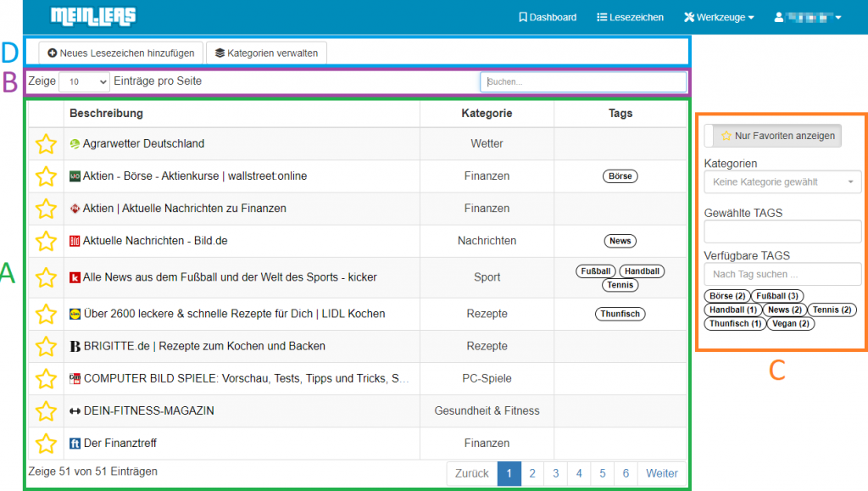This screenshot has height=491, width=868.
Task: Open Lesezeichen in the top navigation
Action: [x=631, y=17]
